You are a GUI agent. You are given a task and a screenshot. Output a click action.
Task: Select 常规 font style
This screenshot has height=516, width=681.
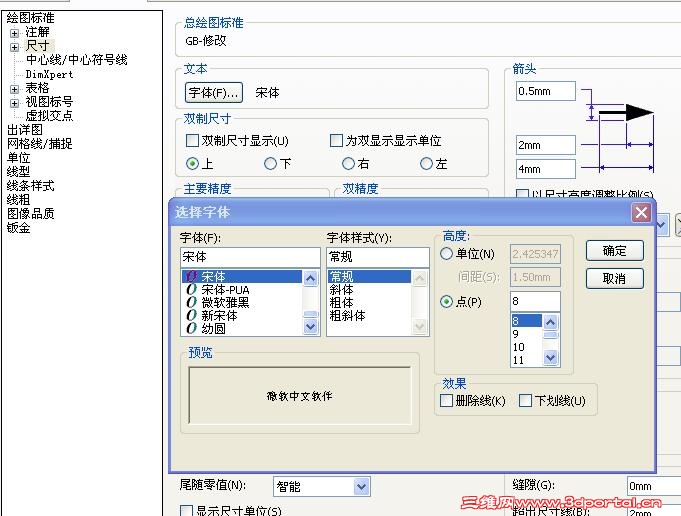point(369,276)
